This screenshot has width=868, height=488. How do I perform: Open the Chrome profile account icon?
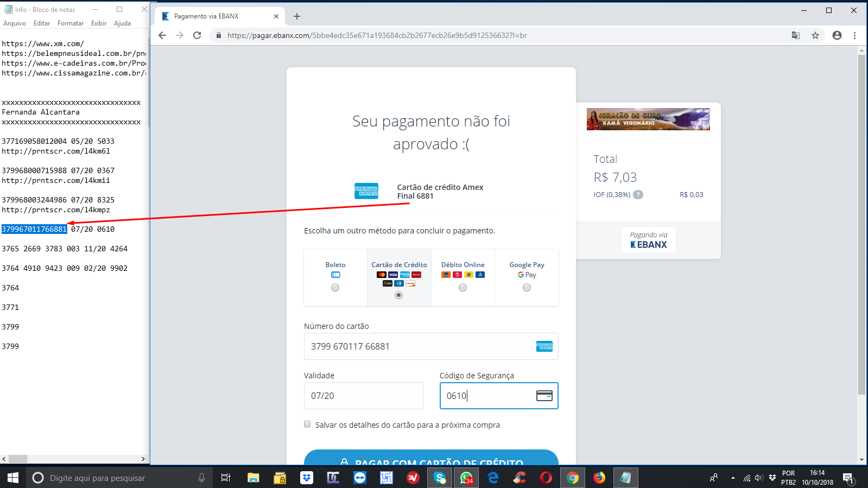[x=837, y=35]
